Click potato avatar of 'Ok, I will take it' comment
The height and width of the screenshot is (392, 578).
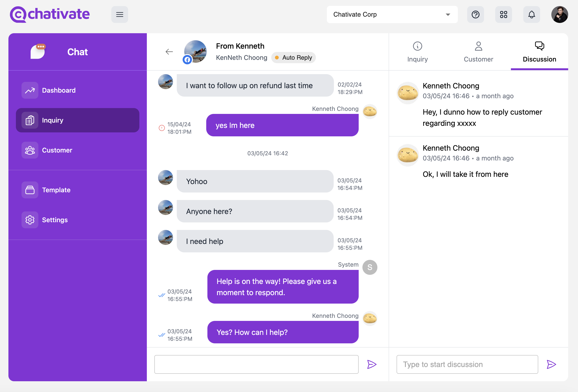coord(408,155)
